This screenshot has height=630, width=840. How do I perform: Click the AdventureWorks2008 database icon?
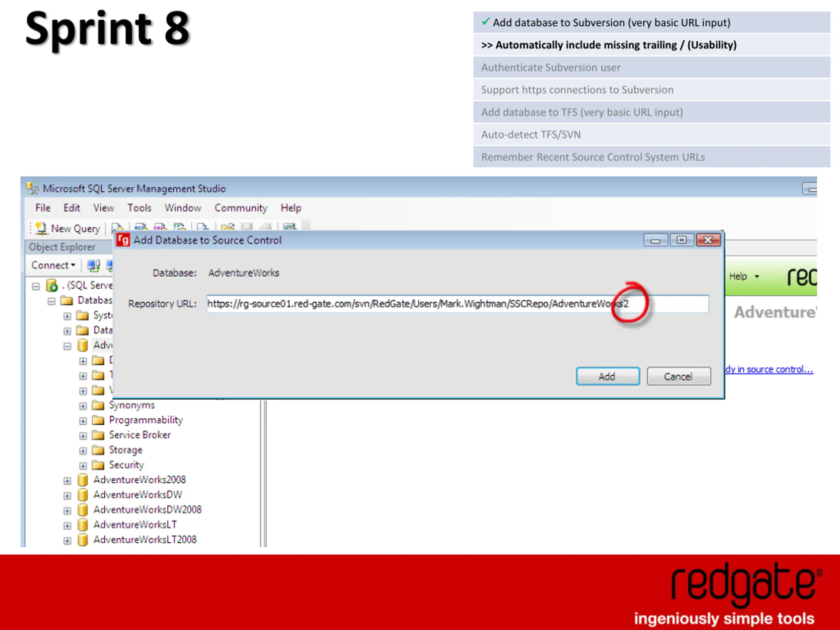(82, 480)
